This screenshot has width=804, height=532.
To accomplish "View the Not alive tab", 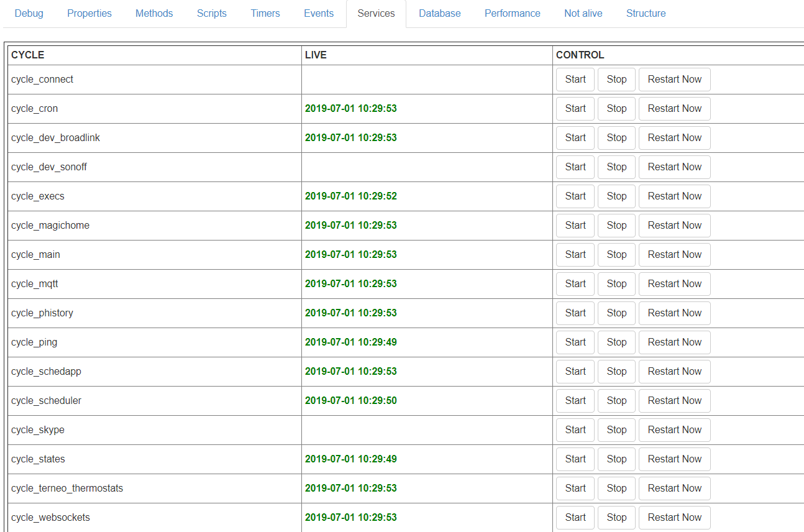I will 583,13.
